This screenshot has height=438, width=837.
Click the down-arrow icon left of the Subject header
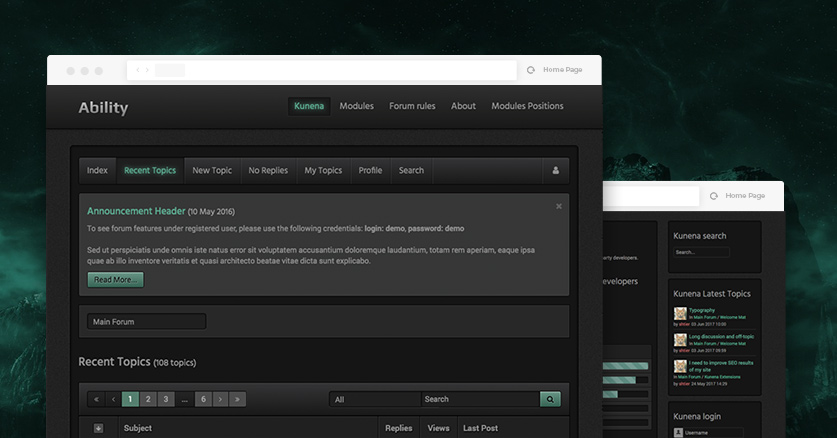pyautogui.click(x=98, y=428)
